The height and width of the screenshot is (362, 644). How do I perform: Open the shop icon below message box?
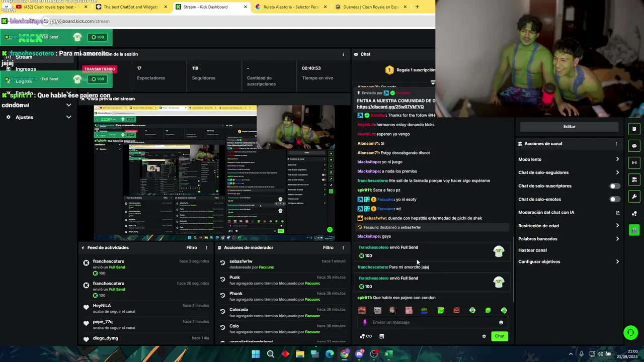381,336
